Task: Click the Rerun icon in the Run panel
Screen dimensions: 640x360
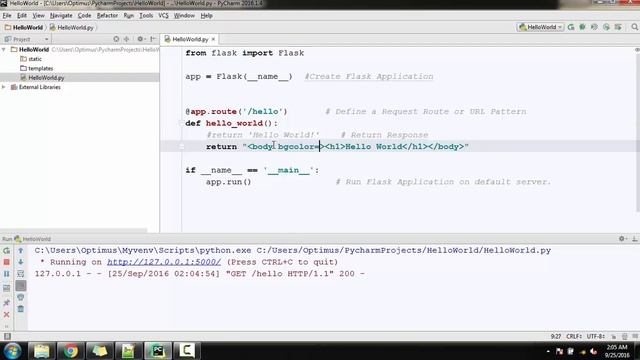Action: point(7,251)
